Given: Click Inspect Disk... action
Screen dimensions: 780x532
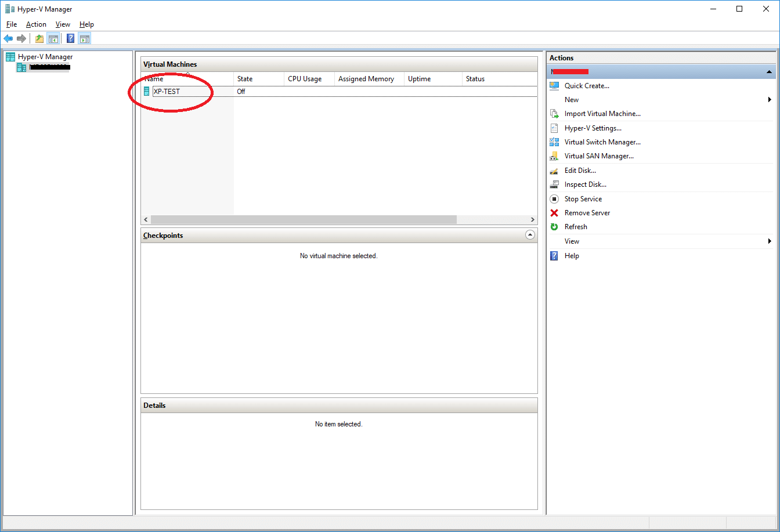Looking at the screenshot, I should pyautogui.click(x=586, y=184).
